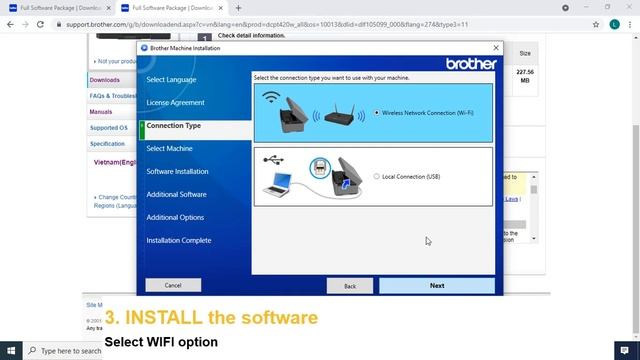Click the Windows taskbar search box

63,351
